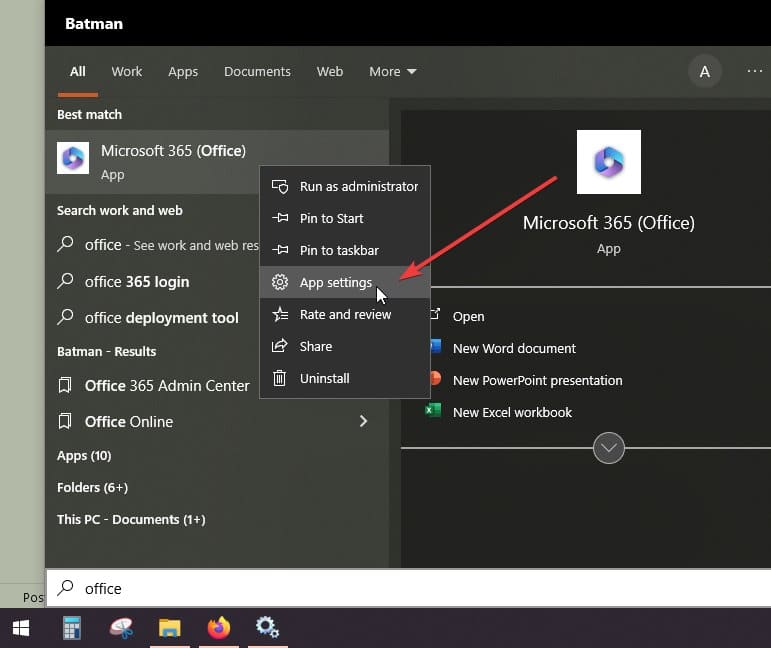Click the account avatar labeled A

click(705, 72)
